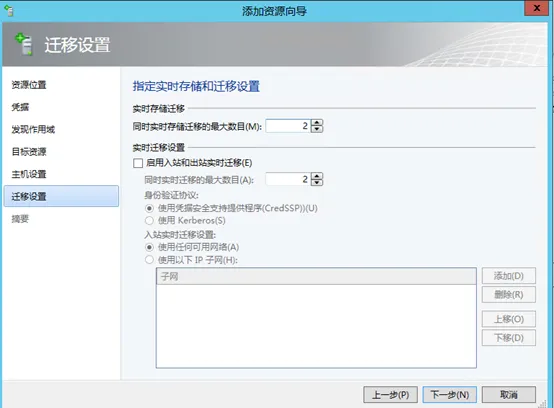Screen dimensions: 554x408
Task: Select 使用任何可用网络 radio option
Action: [149, 247]
